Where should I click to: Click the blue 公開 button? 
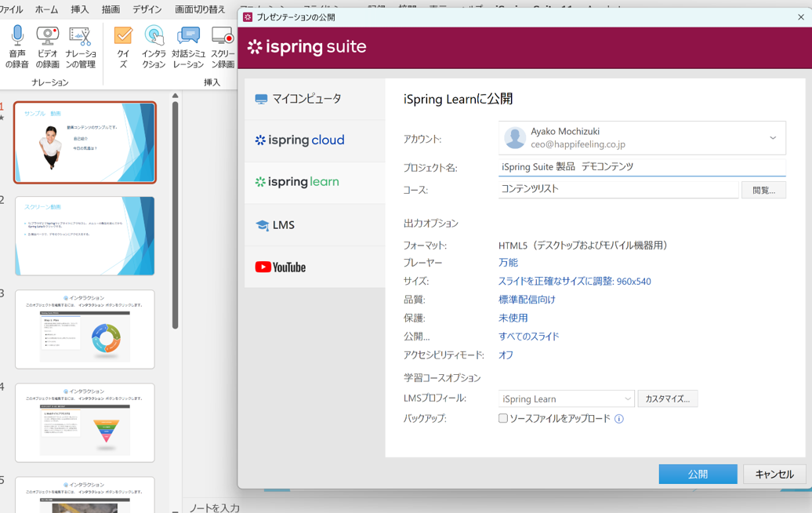(x=698, y=474)
